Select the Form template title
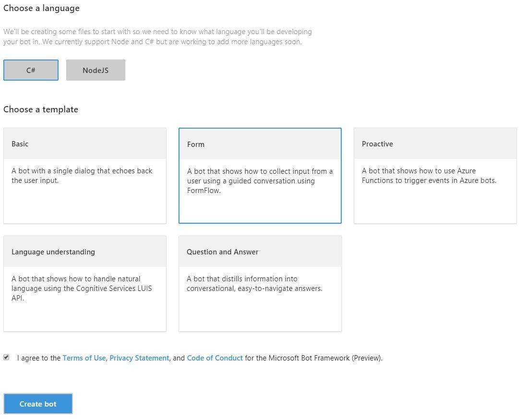The width and height of the screenshot is (527, 420). pos(195,144)
